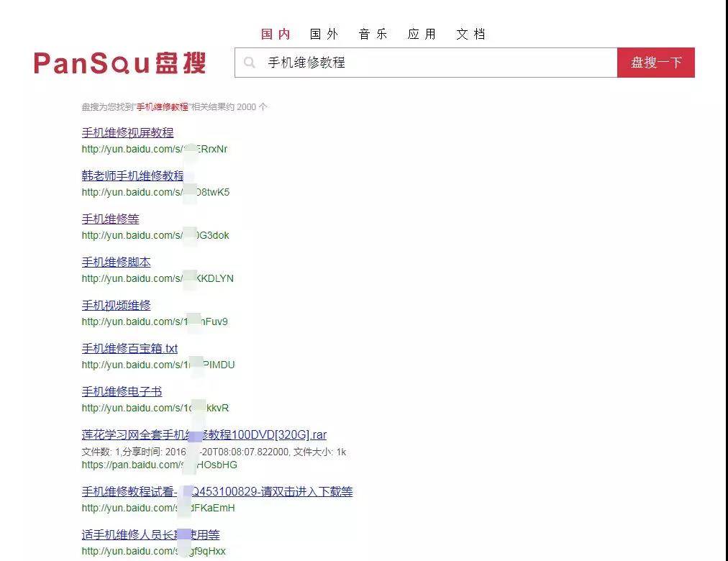Click the URL ending in 8twK5
Screen dimensions: 728x561
point(155,192)
